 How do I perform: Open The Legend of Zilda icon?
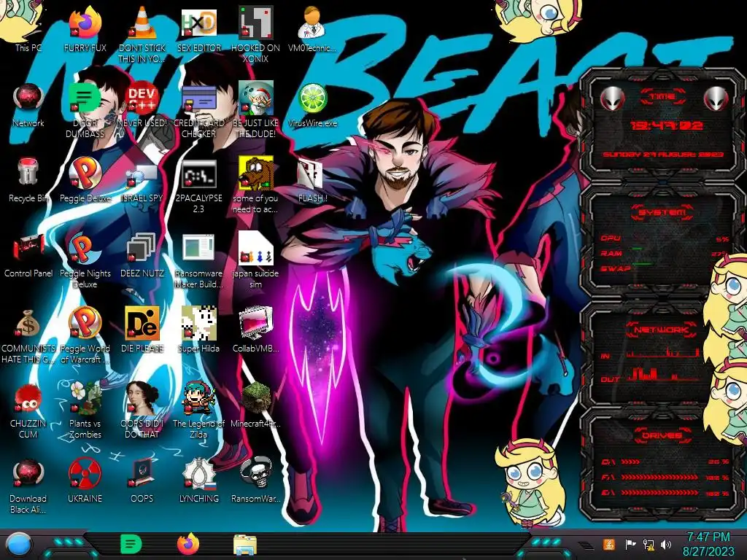point(198,410)
